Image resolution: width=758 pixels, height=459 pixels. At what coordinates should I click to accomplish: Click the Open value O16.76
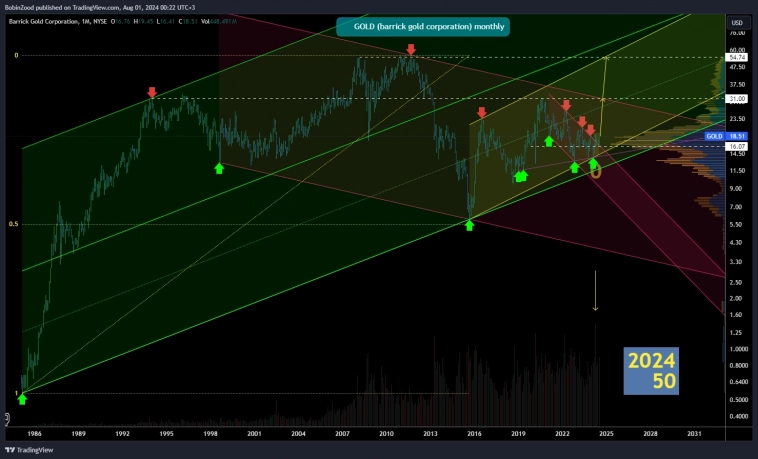(x=121, y=22)
